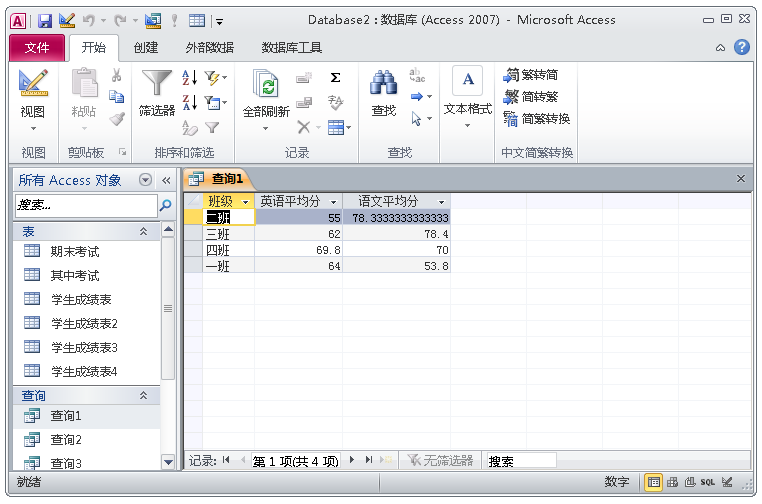
Task: Switch to the 创建 ribbon tab
Action: point(146,48)
